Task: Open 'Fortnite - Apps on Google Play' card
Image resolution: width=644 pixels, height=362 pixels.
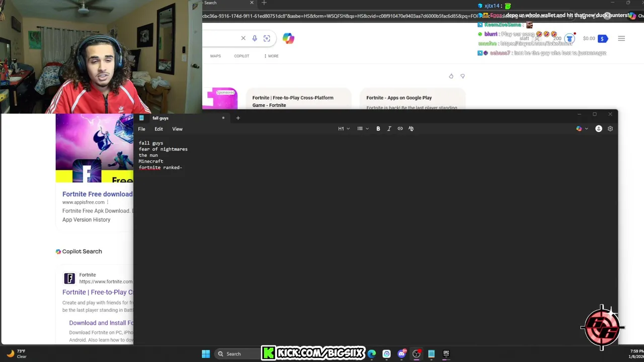Action: (x=412, y=100)
